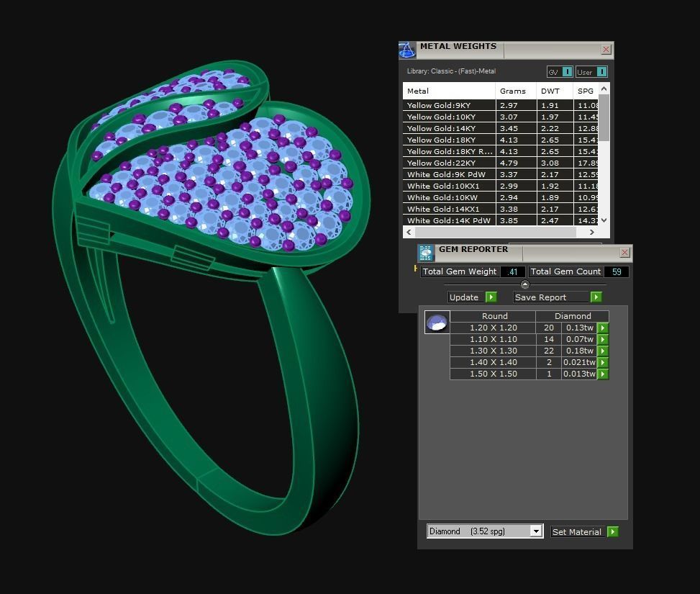Click the Set Material button
The width and height of the screenshot is (700, 594).
pos(578,532)
